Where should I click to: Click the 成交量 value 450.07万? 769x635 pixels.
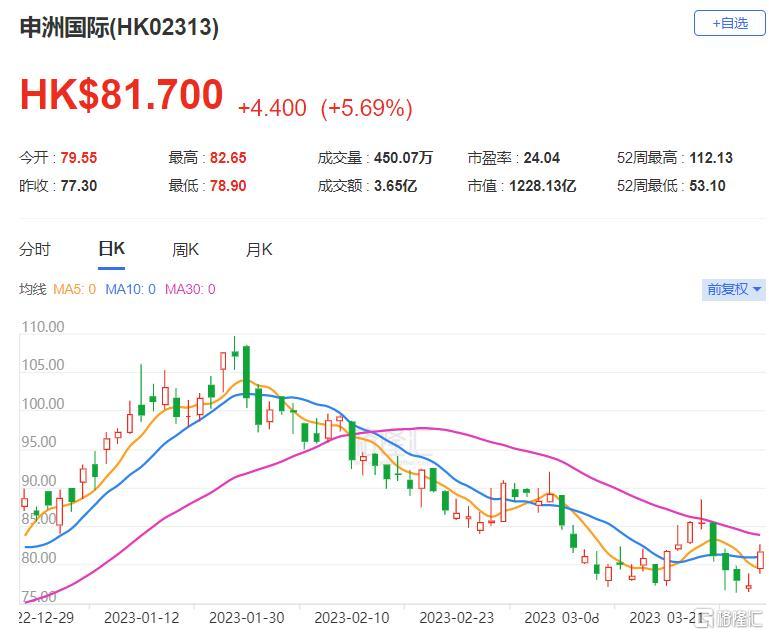(403, 158)
